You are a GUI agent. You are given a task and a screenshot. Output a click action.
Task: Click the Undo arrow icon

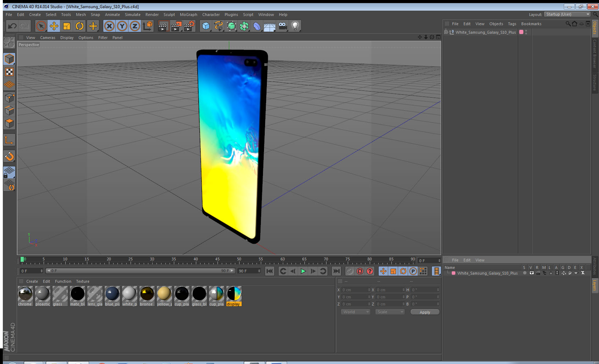pyautogui.click(x=12, y=26)
